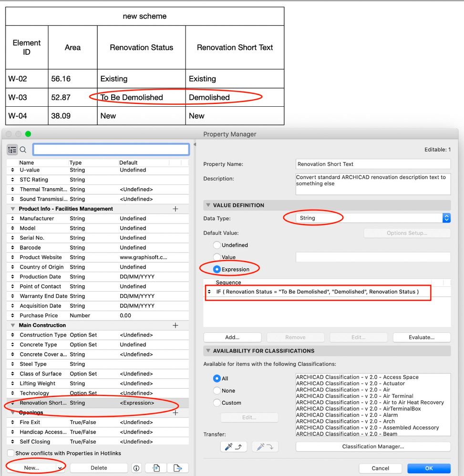Collapse the Main Construction group
This screenshot has height=476, width=464.
coord(13,325)
